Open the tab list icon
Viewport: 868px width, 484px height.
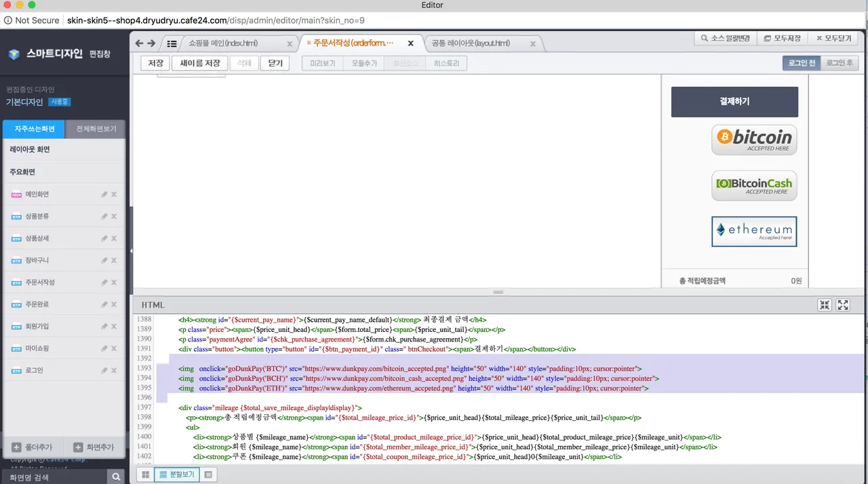pos(172,43)
